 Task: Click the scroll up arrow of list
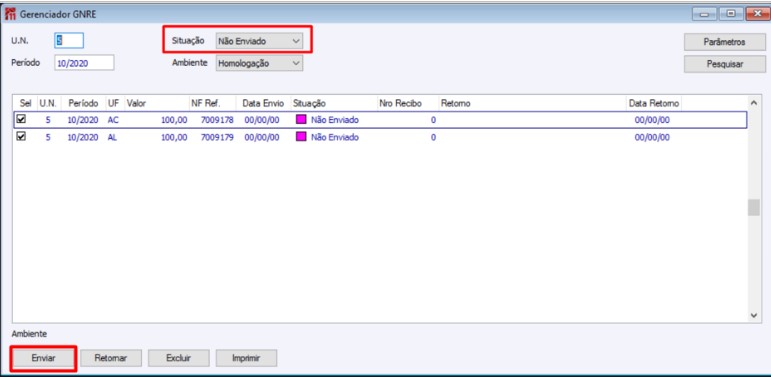click(x=753, y=103)
